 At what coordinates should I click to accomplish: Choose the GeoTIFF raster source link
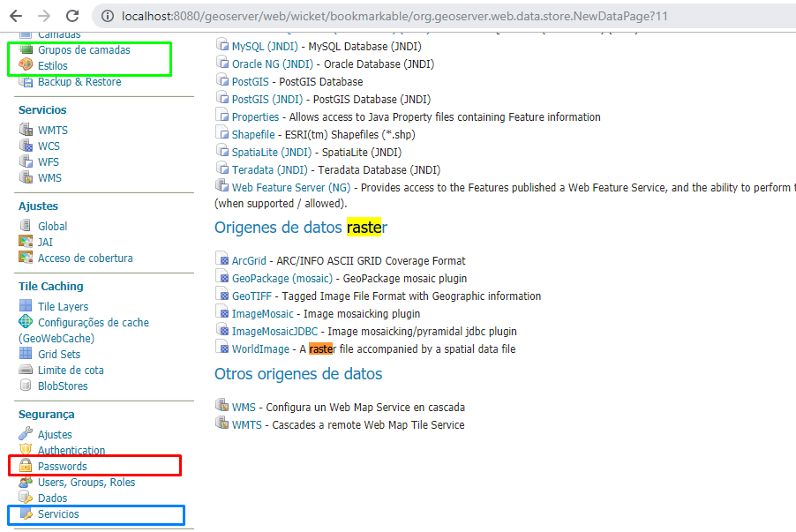[x=252, y=296]
